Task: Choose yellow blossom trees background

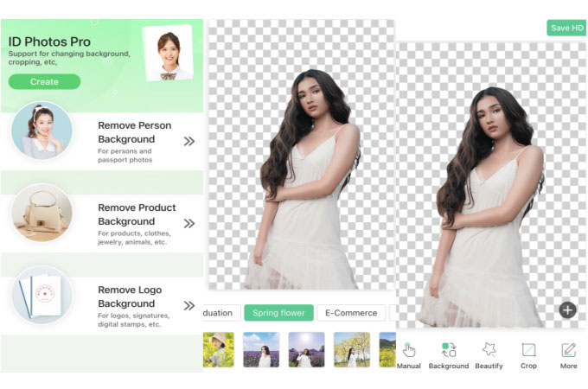Action: pos(352,349)
